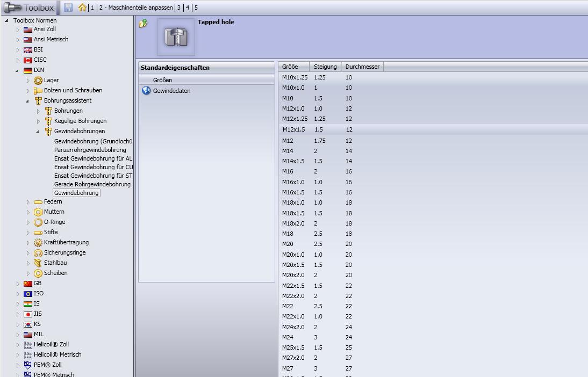Click the Durchmesser column header
588x377 pixels.
(362, 67)
